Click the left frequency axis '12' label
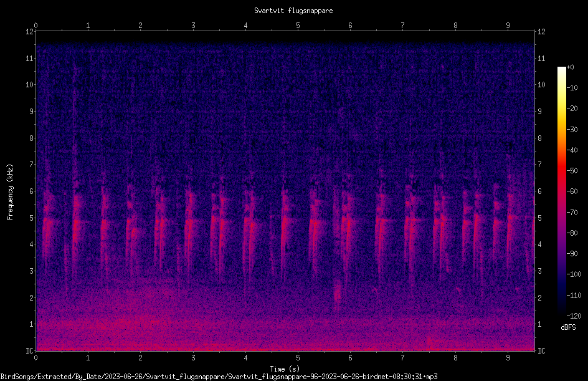Screen dimensions: 588x381 click(30, 32)
